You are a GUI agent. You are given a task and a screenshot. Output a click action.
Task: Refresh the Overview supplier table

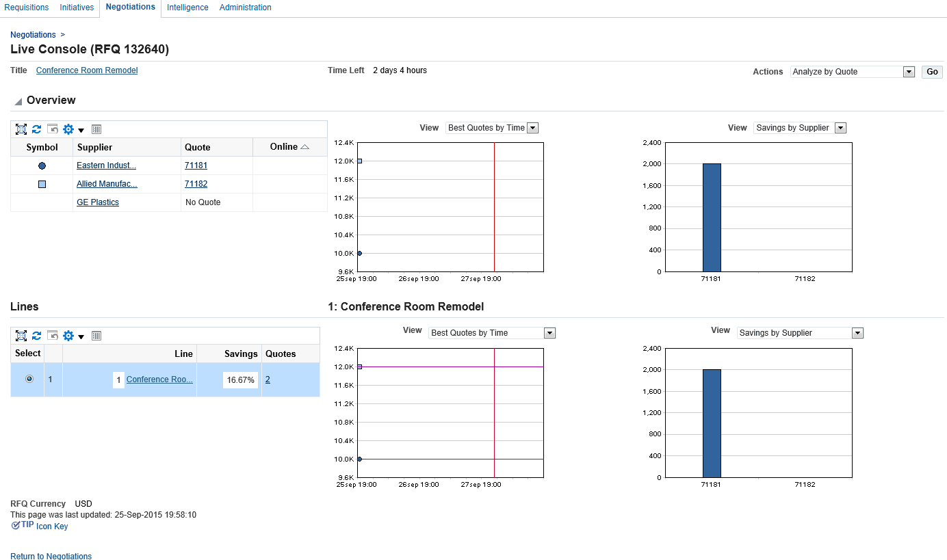[37, 129]
